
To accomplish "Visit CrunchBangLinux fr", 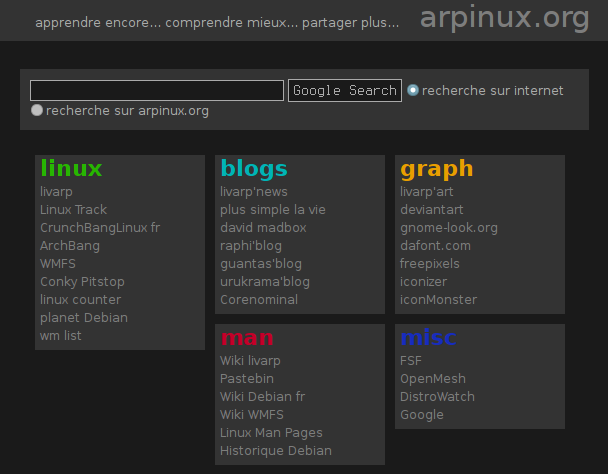I will (100, 228).
